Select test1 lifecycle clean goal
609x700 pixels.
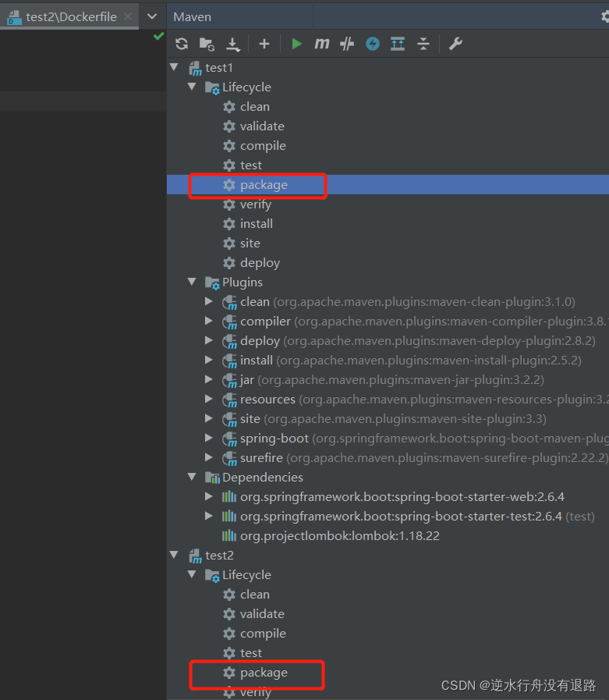point(255,107)
